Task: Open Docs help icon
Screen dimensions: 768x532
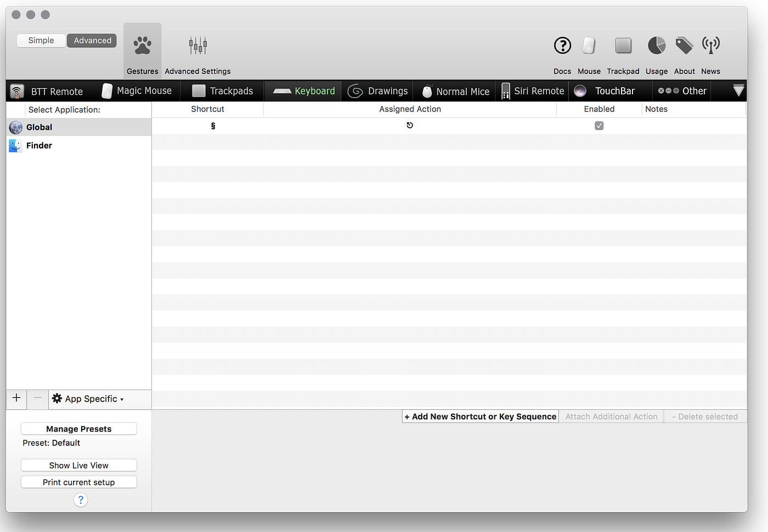Action: [x=562, y=46]
